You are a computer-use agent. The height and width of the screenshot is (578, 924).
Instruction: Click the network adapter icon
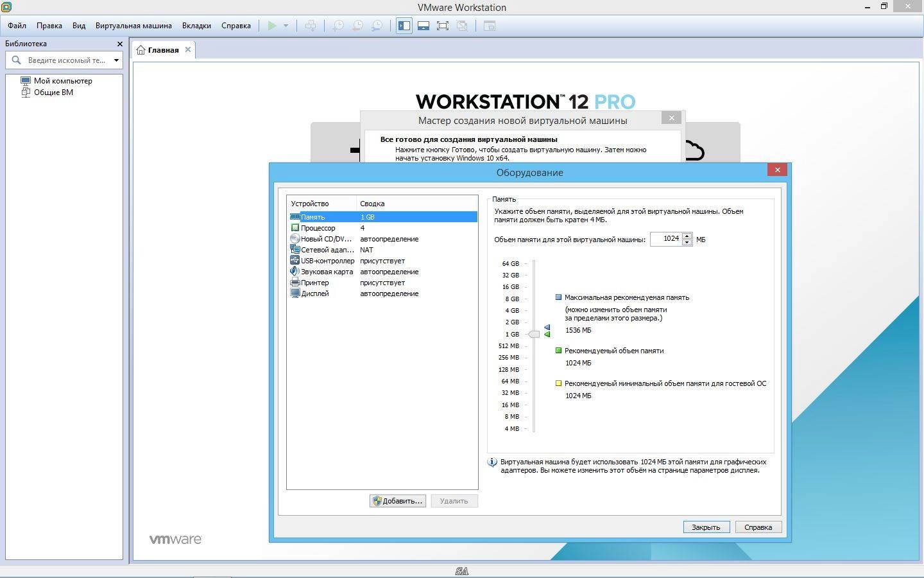[x=295, y=250]
